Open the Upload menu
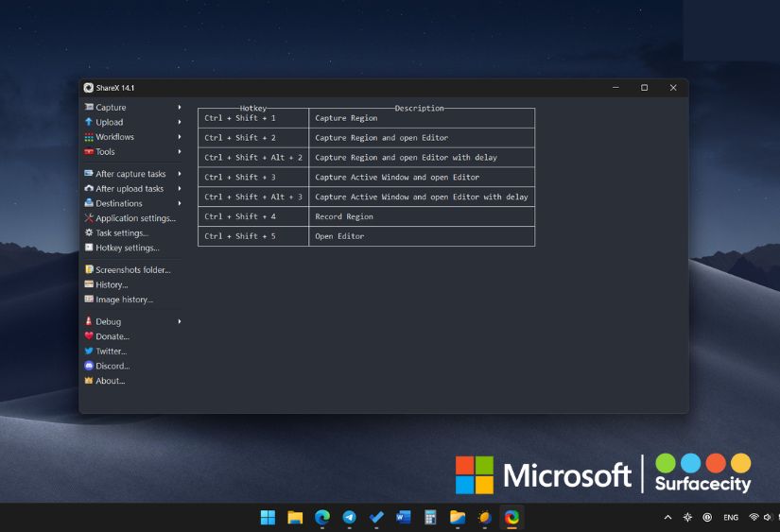Viewport: 780px width, 532px height. click(x=109, y=123)
